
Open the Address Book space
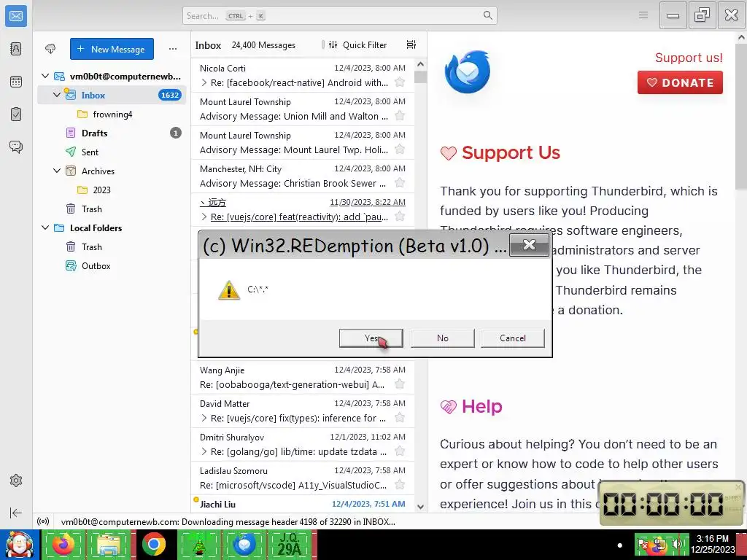pos(16,49)
